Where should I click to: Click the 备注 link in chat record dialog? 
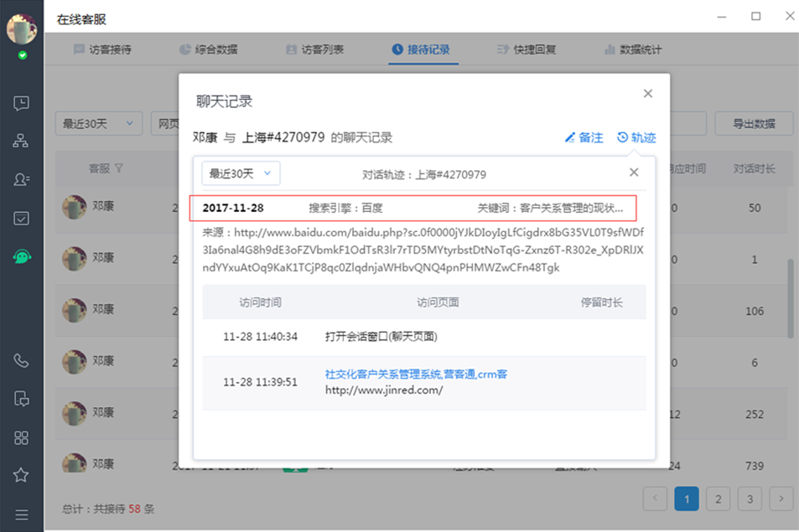pos(584,137)
